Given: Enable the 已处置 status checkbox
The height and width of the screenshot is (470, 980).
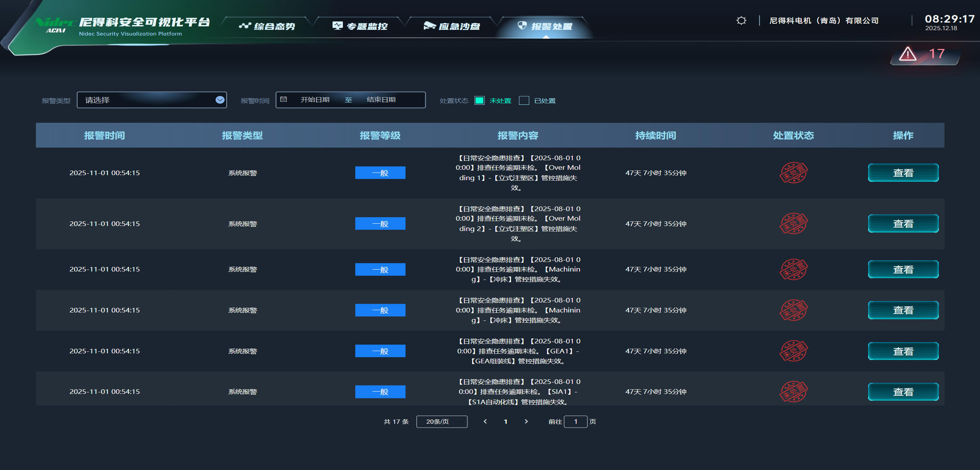Looking at the screenshot, I should (524, 100).
